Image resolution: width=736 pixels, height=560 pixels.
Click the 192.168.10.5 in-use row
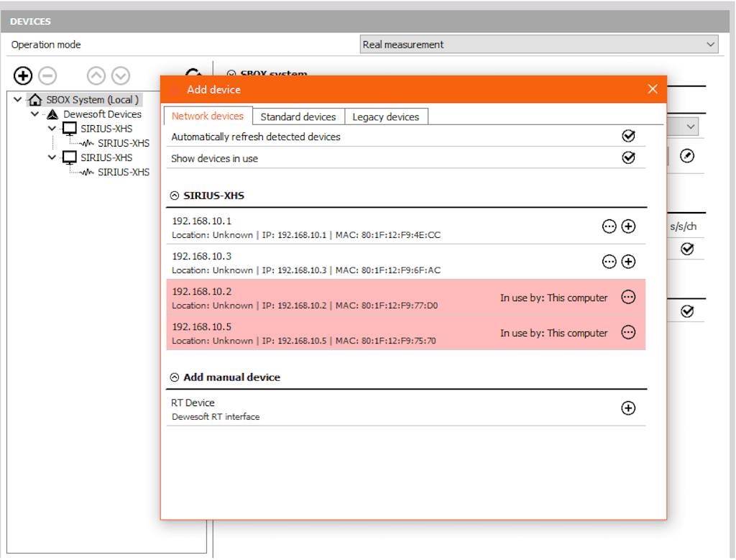pyautogui.click(x=406, y=332)
